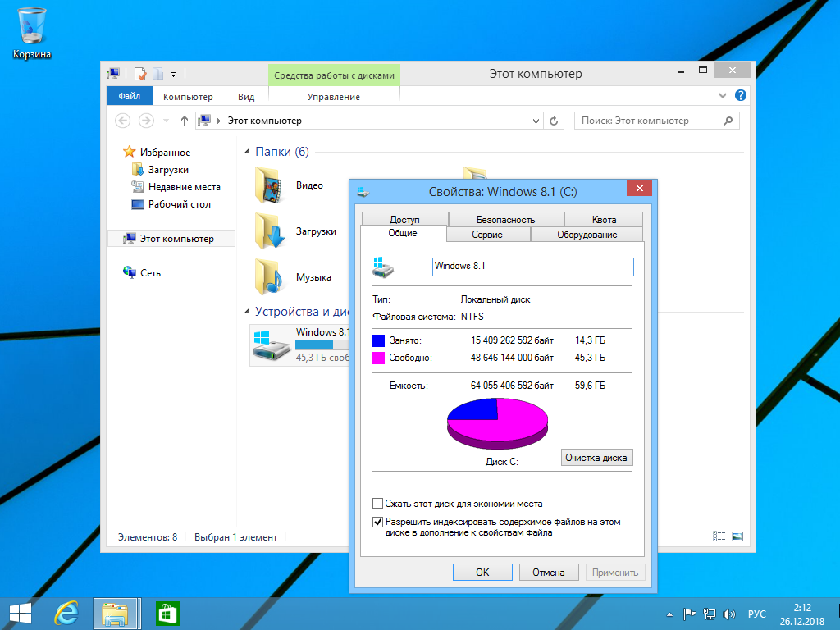Select the Windows 8.1 drive icon in Explorer
The image size is (840, 630).
pyautogui.click(x=272, y=345)
